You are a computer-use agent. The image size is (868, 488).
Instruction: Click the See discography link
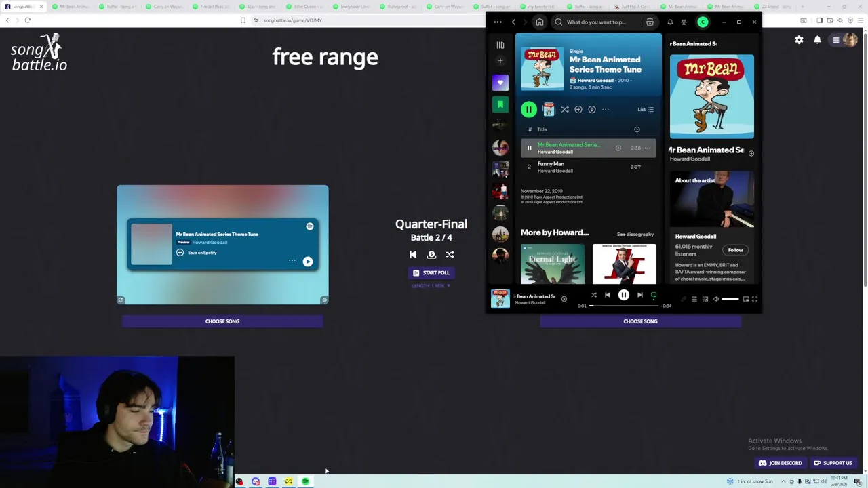coord(635,235)
